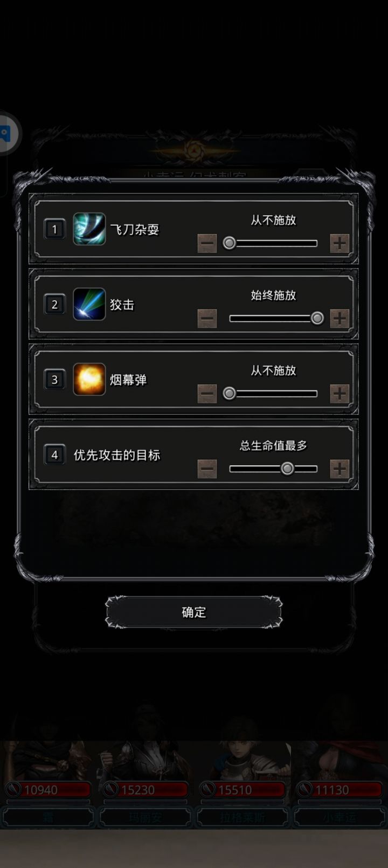Open the floating chat bubble icon

click(x=6, y=133)
